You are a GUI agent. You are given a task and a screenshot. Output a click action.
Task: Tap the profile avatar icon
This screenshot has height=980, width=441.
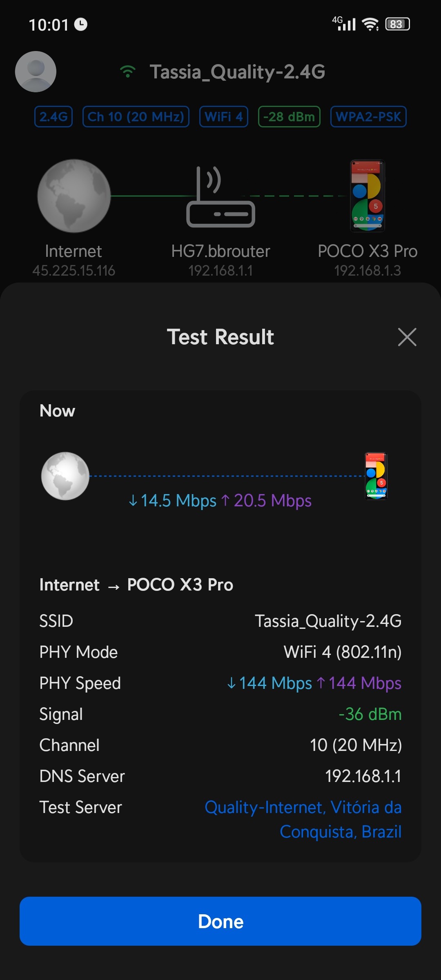click(36, 71)
